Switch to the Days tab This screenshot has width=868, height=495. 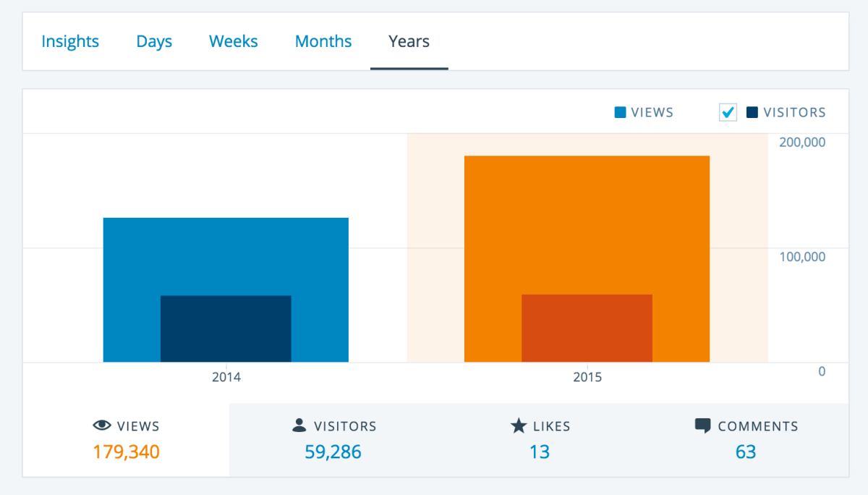(154, 41)
